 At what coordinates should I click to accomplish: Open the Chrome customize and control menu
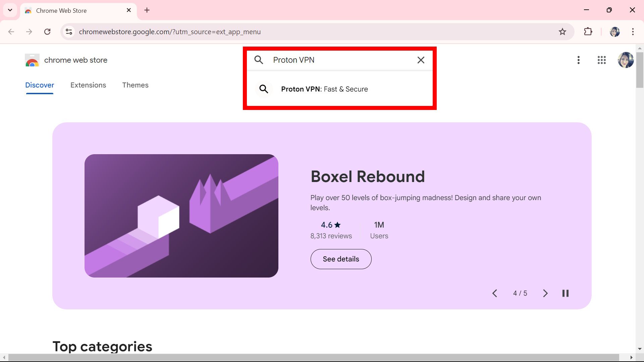click(633, 32)
